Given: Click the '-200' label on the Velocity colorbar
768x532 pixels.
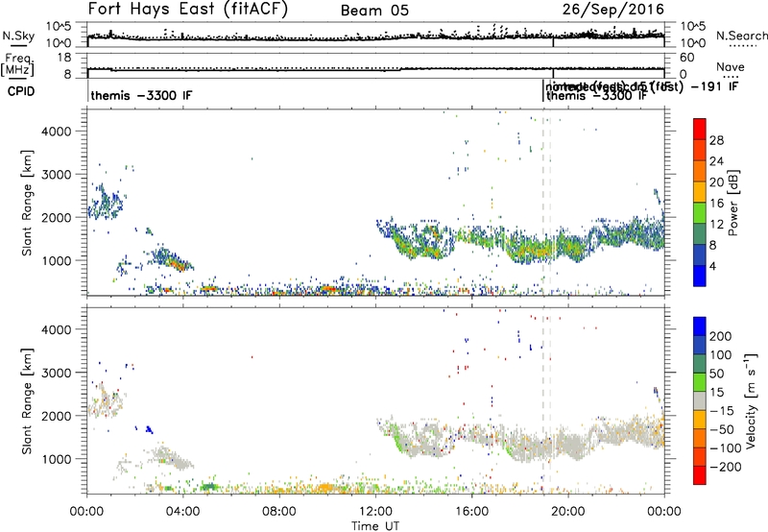Looking at the screenshot, I should pos(725,467).
